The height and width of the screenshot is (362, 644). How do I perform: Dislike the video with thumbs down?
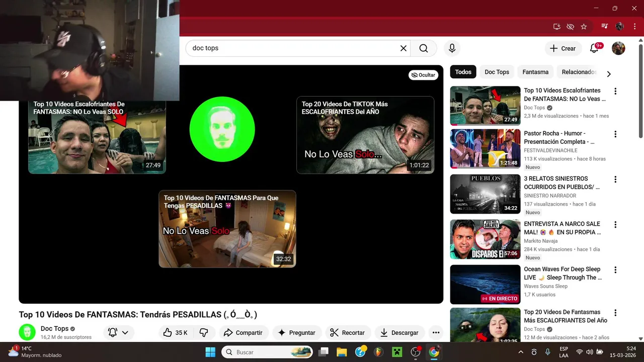click(204, 333)
